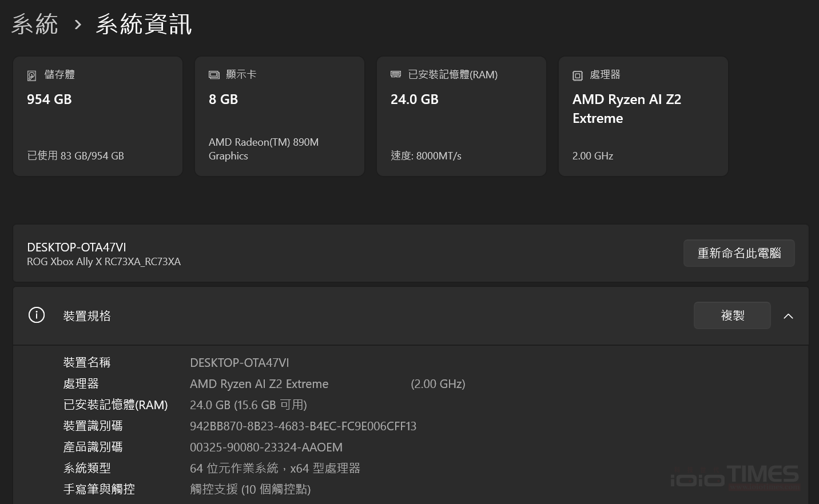Click the 處理器 row label in device specs
Screen dimensions: 819x504
pyautogui.click(x=81, y=384)
